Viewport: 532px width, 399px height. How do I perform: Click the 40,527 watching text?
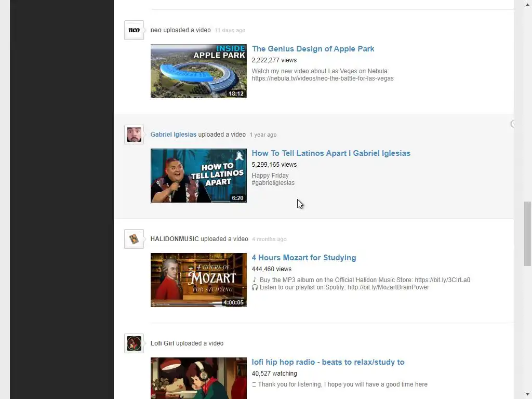[274, 374]
